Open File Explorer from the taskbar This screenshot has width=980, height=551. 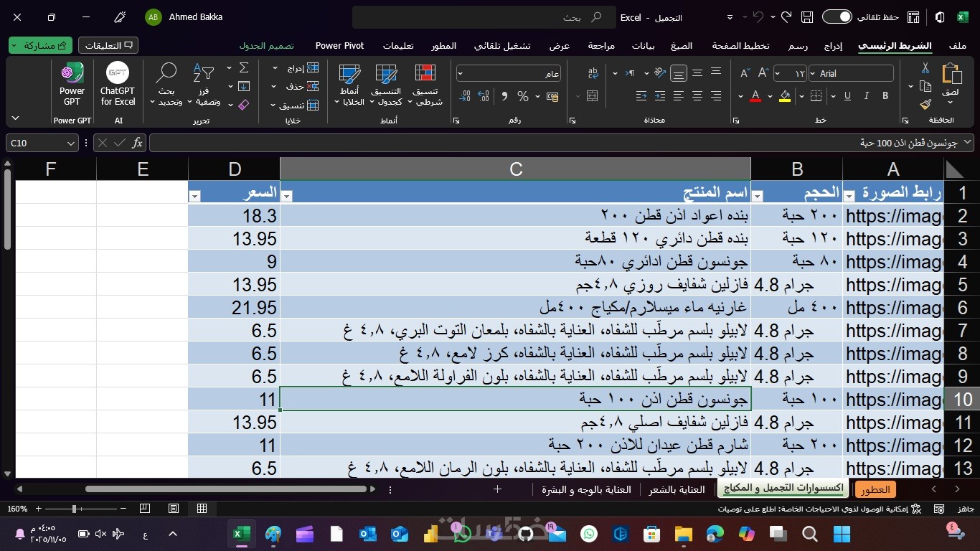(683, 534)
